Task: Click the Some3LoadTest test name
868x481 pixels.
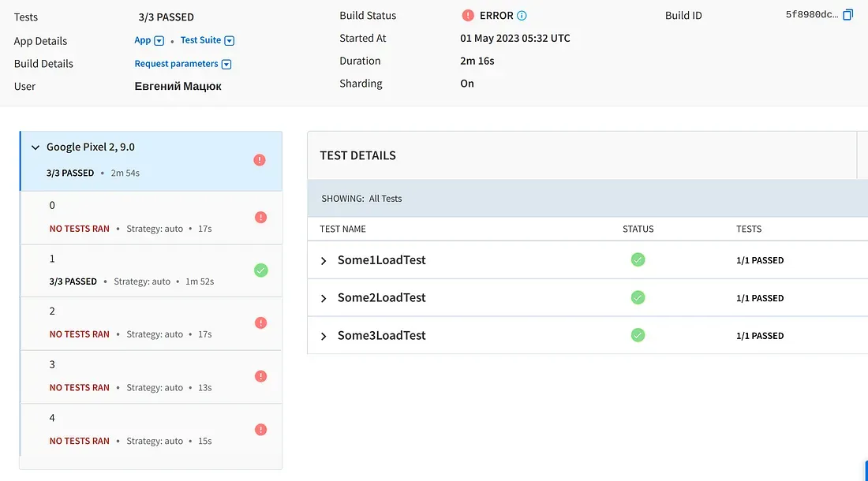Action: 381,335
